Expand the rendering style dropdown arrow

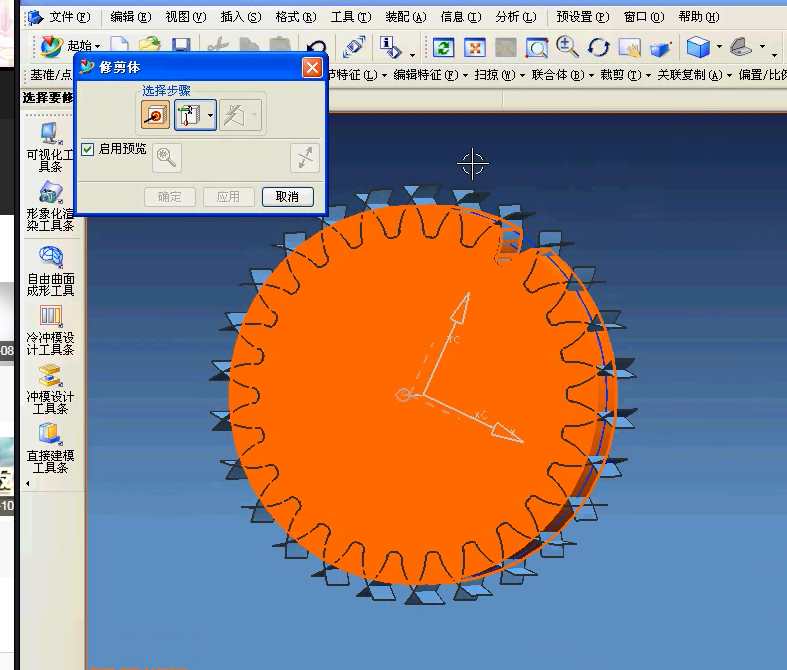719,47
